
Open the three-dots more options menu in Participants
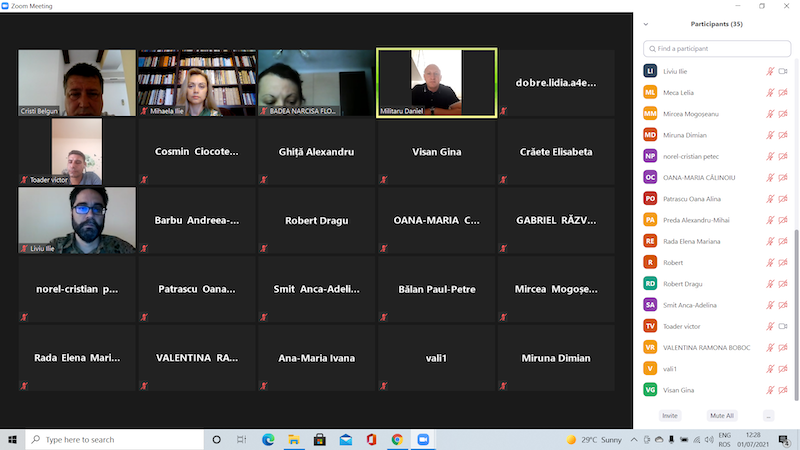[768, 415]
